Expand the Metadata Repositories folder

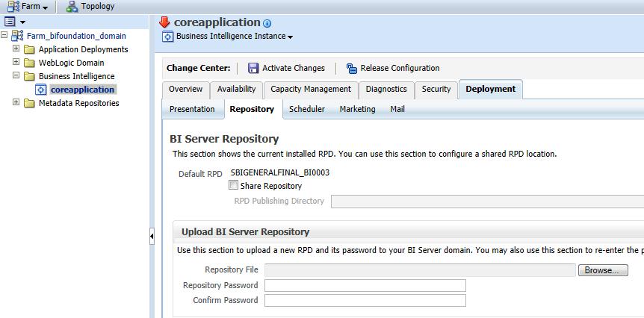[16, 102]
